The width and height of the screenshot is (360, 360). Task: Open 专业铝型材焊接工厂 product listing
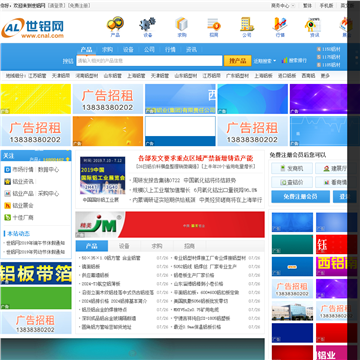point(210,258)
